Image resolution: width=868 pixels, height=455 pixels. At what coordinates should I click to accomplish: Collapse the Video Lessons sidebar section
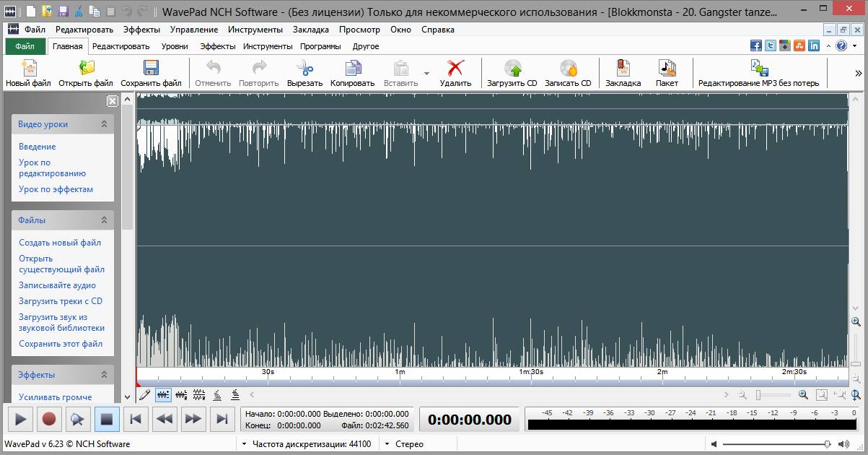click(104, 124)
